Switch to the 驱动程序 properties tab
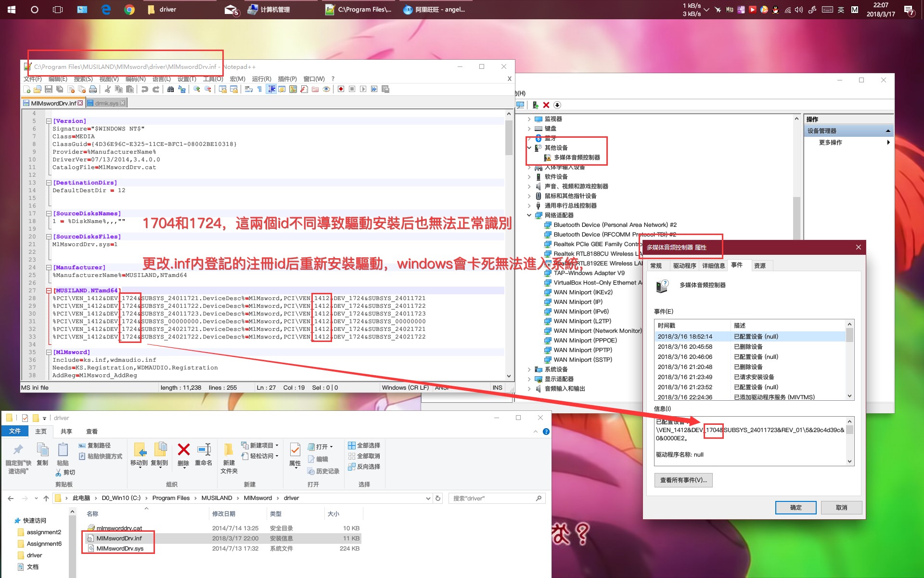Image resolution: width=924 pixels, height=578 pixels. point(684,265)
